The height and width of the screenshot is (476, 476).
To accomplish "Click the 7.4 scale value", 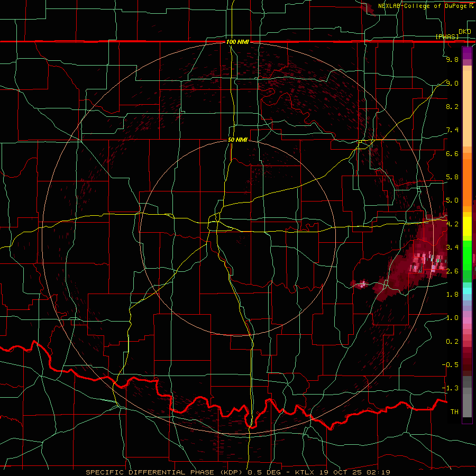I will pos(452,130).
